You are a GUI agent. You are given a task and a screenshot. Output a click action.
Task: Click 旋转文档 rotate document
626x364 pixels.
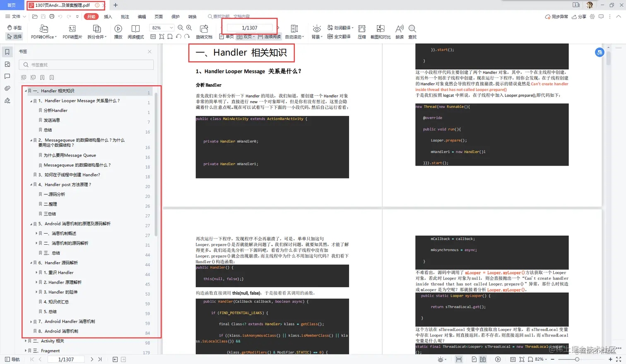(x=204, y=32)
